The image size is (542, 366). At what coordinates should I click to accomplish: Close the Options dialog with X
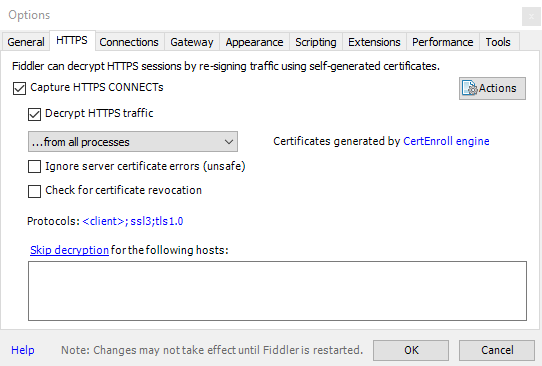[x=531, y=16]
